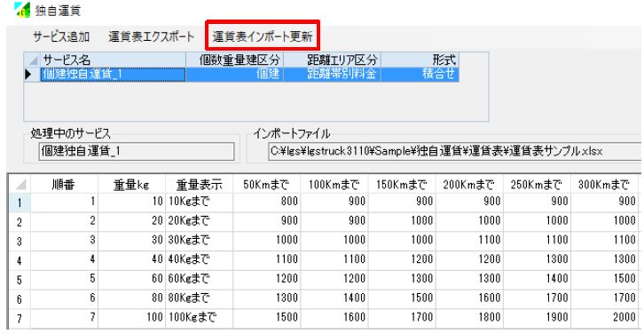The height and width of the screenshot is (334, 644).
Task: Click the 100Kgまで cell
Action: click(x=200, y=318)
